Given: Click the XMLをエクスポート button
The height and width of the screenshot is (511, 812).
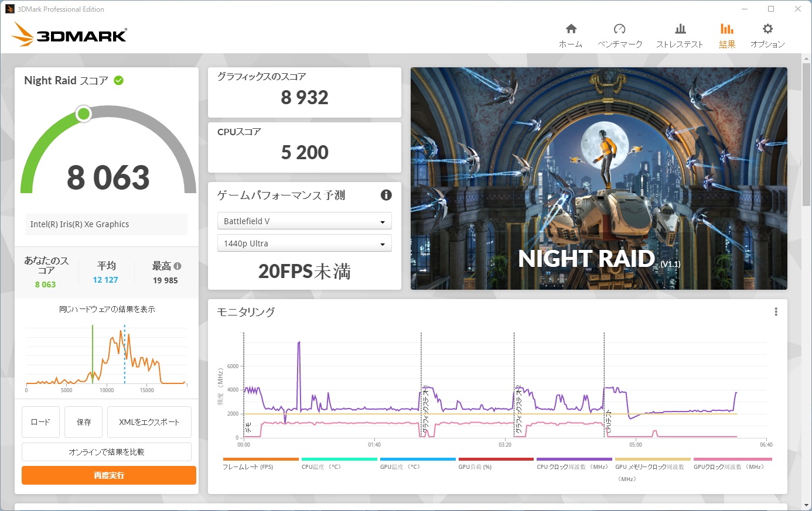Looking at the screenshot, I should pyautogui.click(x=149, y=422).
